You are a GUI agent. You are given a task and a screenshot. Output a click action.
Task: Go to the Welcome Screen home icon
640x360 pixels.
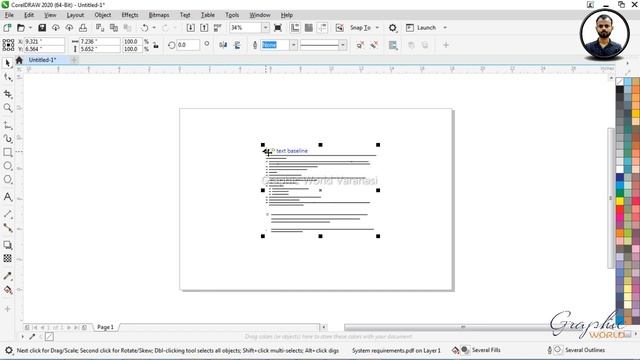pos(19,60)
